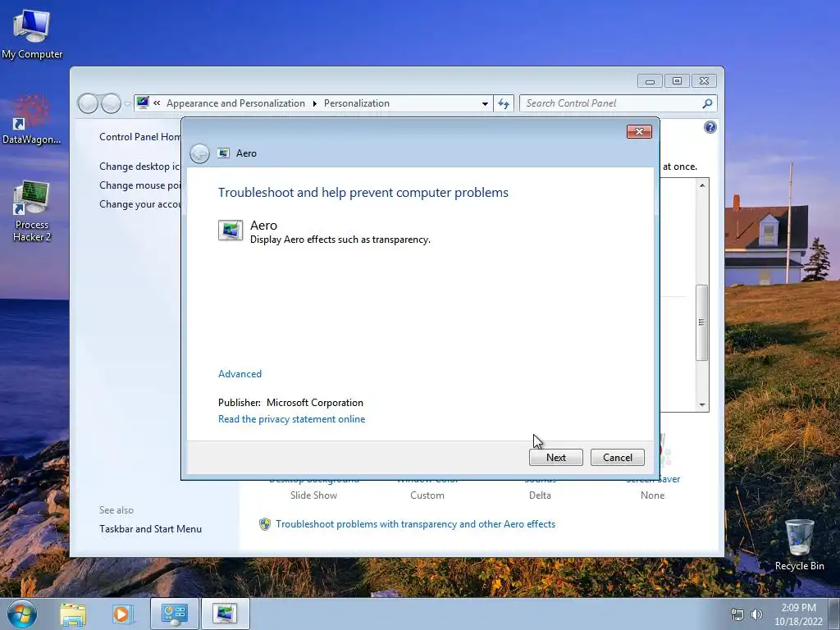The width and height of the screenshot is (840, 630).
Task: Expand Appearance and Personalization breadcrumb arrow
Action: [314, 103]
